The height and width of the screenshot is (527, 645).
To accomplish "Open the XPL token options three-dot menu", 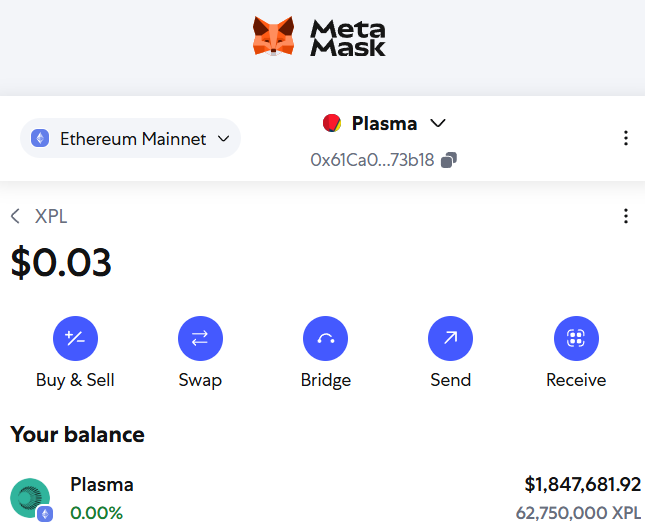I will (626, 216).
